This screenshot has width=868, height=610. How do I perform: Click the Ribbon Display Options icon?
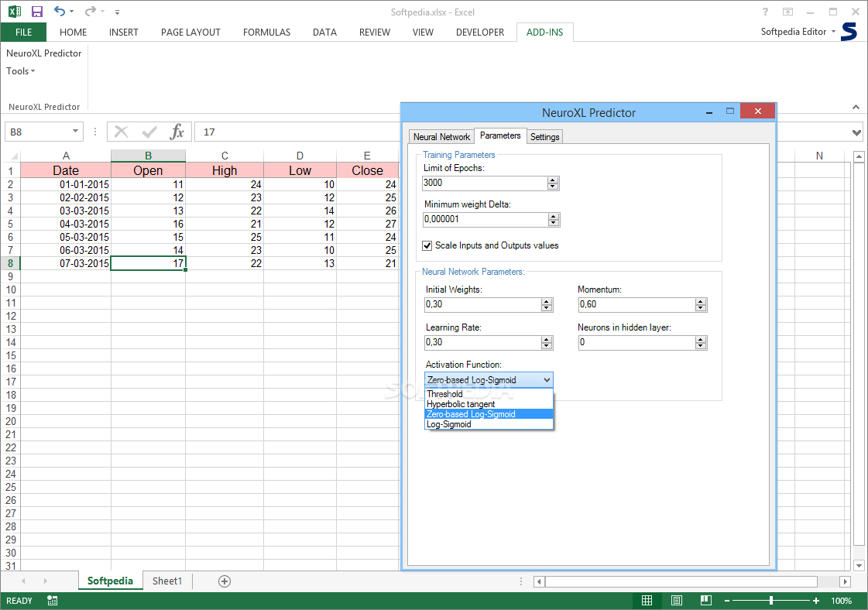coord(787,12)
